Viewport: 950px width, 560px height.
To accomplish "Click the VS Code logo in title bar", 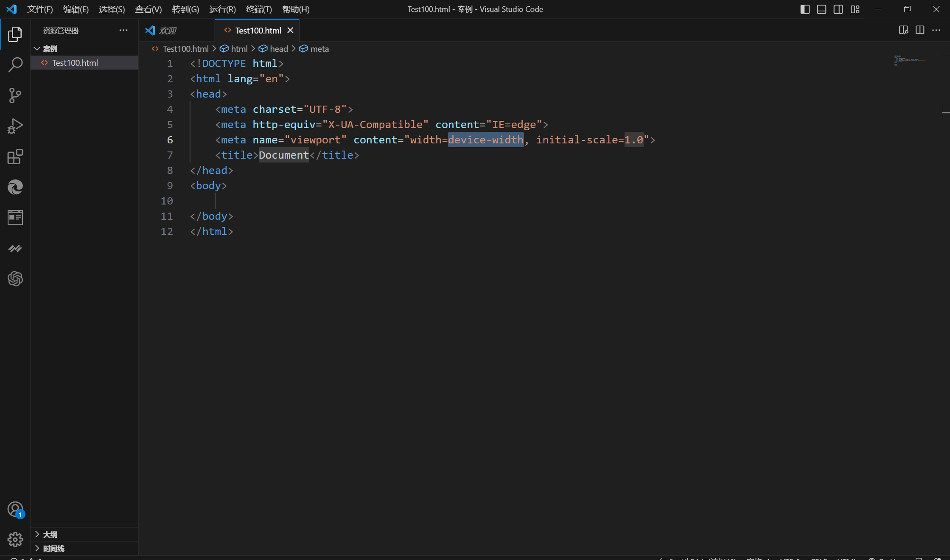I will [11, 9].
